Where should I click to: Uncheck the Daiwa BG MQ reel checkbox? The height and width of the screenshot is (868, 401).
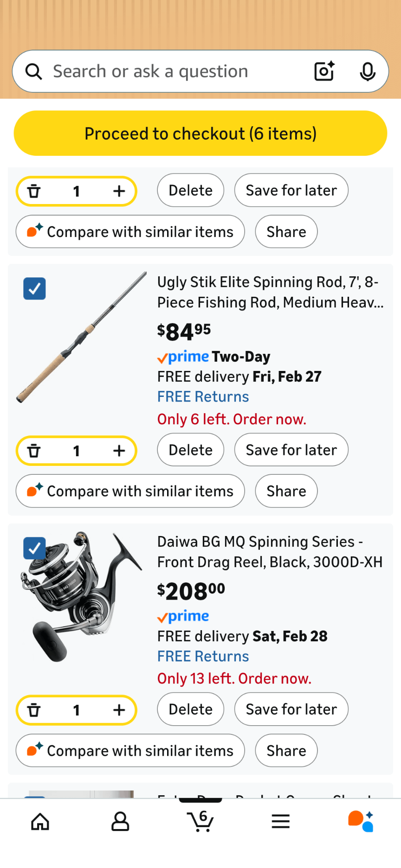coord(35,548)
